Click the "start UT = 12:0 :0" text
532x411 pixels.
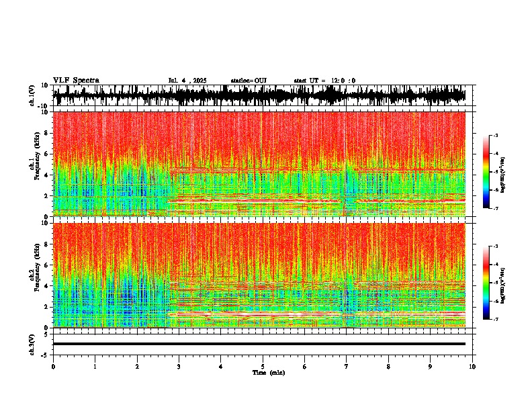[324, 81]
